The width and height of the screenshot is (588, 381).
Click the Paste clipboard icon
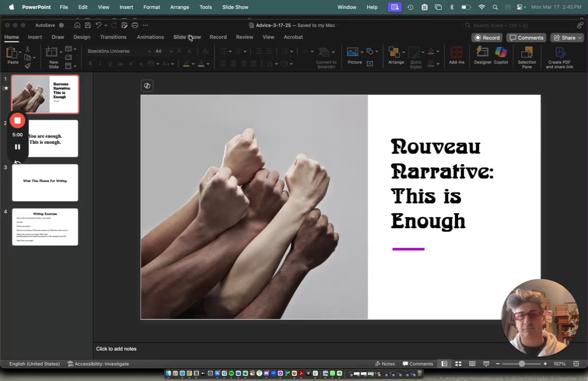click(12, 54)
